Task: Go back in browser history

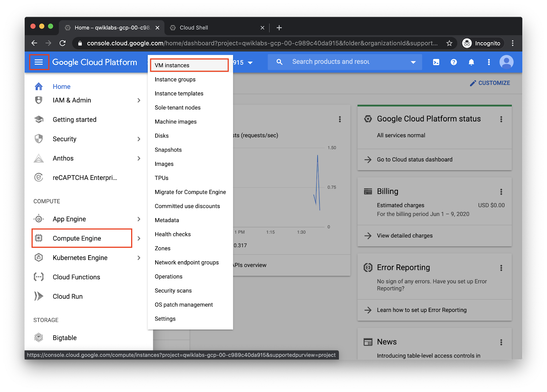Action: [x=34, y=43]
